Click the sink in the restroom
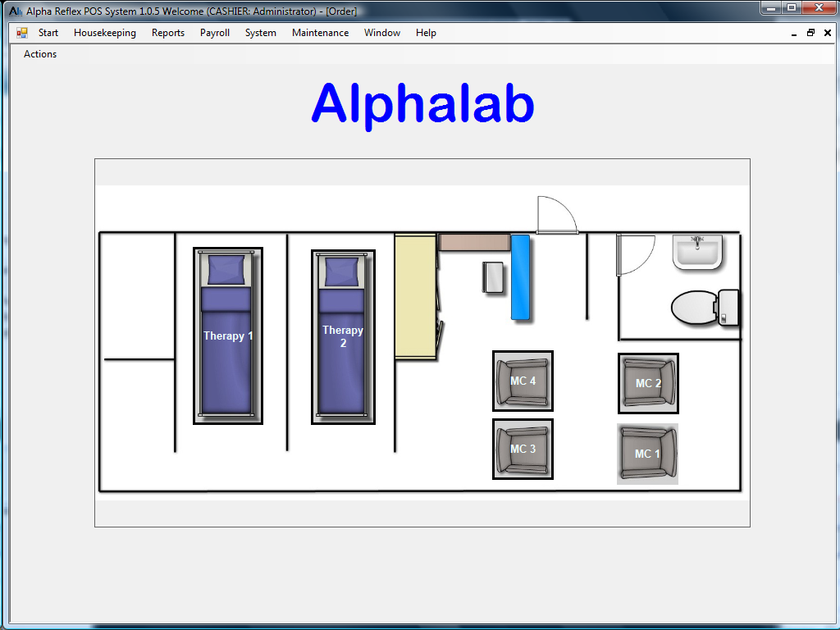This screenshot has height=630, width=840. [x=697, y=252]
